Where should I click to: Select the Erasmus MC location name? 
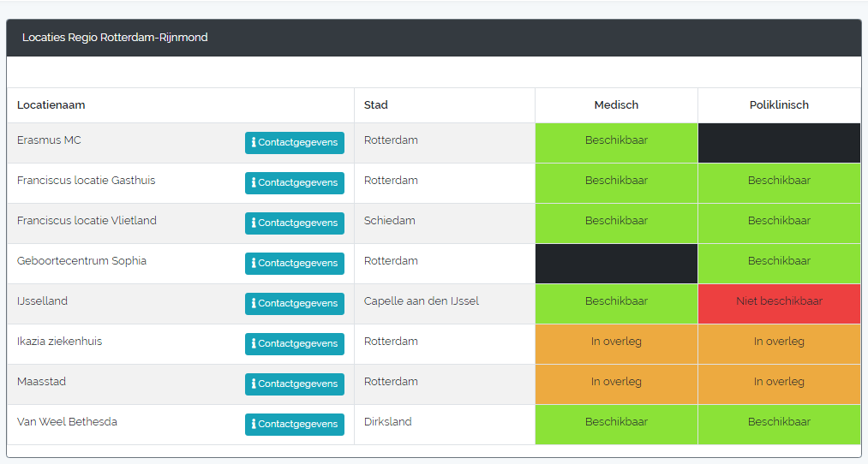click(49, 140)
